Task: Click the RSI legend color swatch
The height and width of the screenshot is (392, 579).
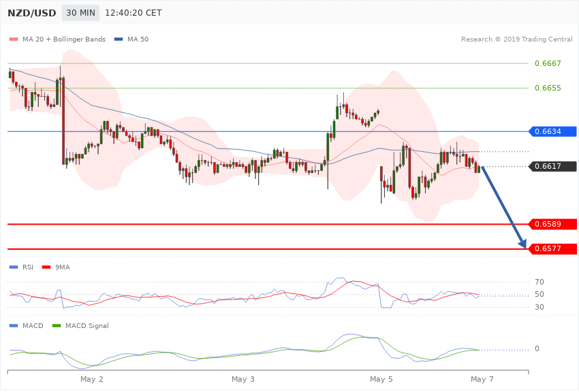Action: point(14,267)
